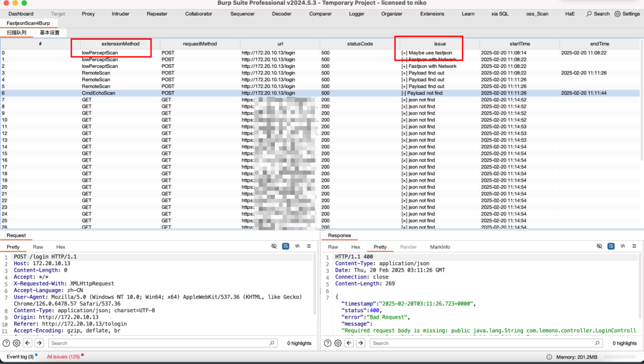Open All issues (125) in status bar
644x364 pixels.
point(64,357)
